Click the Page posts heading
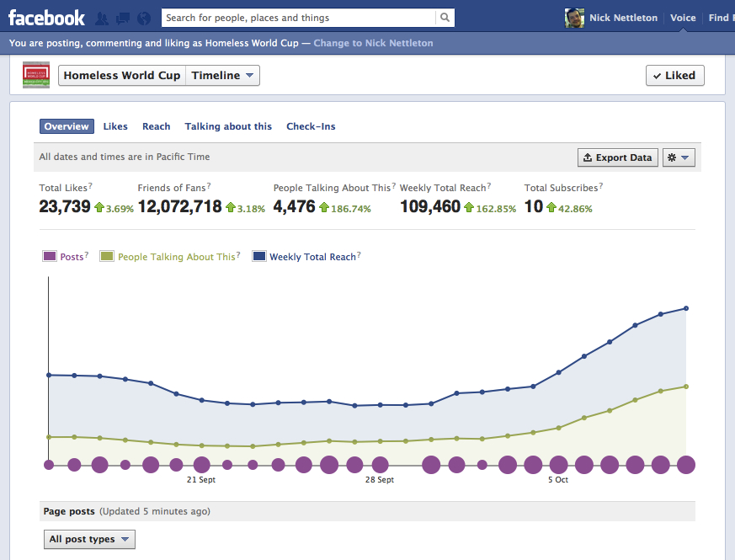This screenshot has height=560, width=735. pyautogui.click(x=69, y=511)
